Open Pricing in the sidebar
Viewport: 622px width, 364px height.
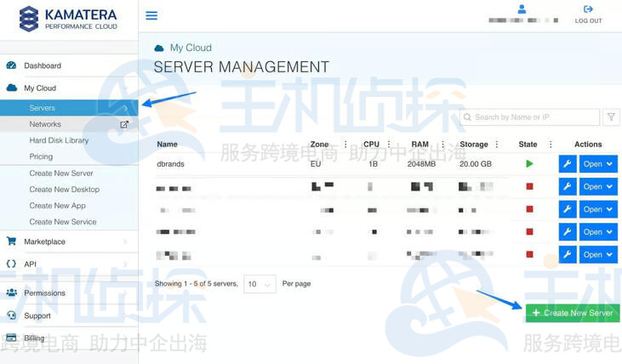click(41, 156)
